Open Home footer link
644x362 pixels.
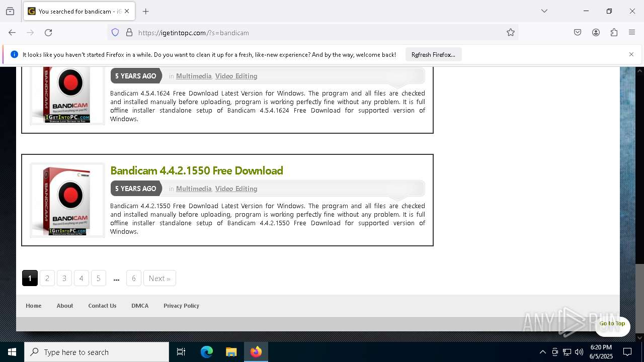(x=34, y=306)
